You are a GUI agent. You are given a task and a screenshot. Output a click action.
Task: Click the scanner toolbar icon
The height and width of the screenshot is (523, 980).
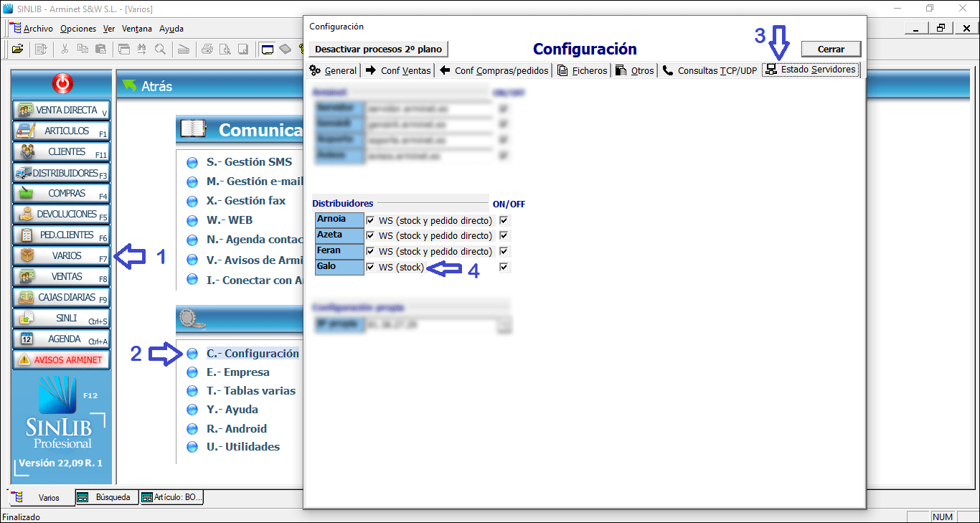[183, 50]
